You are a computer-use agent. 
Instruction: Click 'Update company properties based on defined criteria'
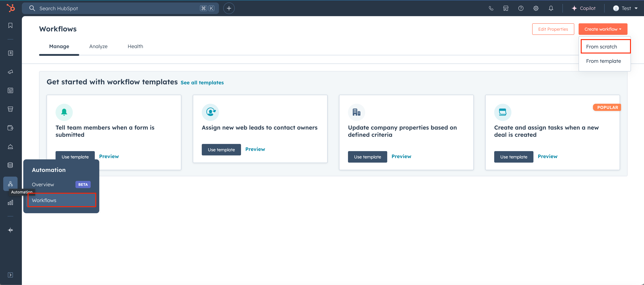[402, 131]
